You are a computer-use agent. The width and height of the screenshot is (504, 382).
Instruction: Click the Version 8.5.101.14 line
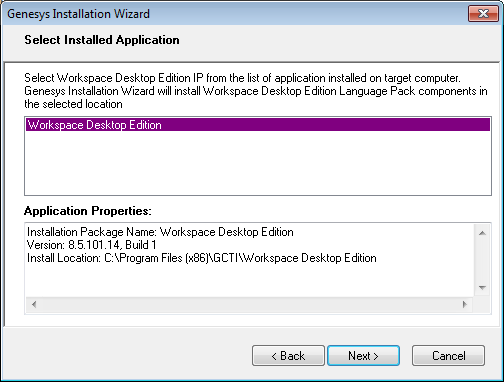coord(91,245)
